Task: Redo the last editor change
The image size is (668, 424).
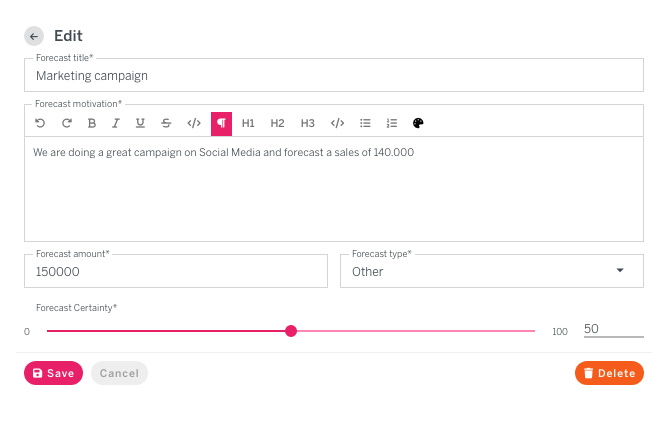Action: tap(67, 123)
